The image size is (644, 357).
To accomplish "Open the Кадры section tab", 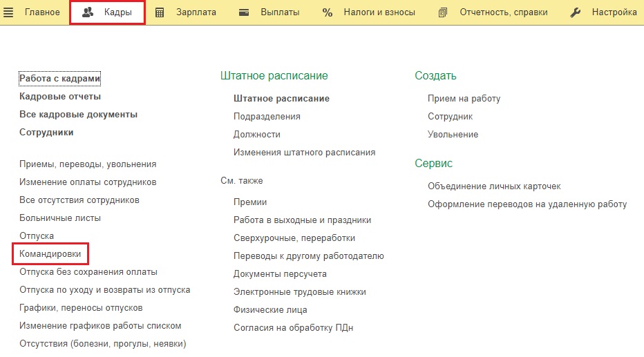I will (107, 12).
